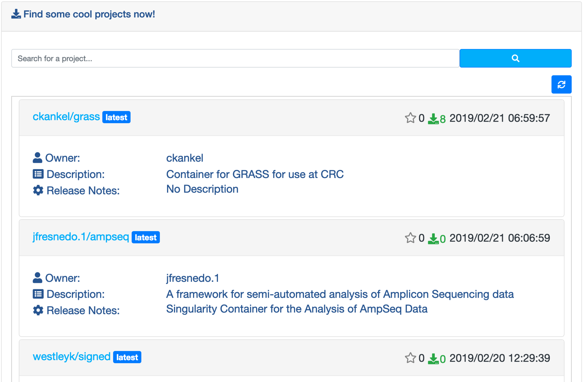588x382 pixels.
Task: Click the Owner person icon for ckankel
Action: tap(37, 158)
